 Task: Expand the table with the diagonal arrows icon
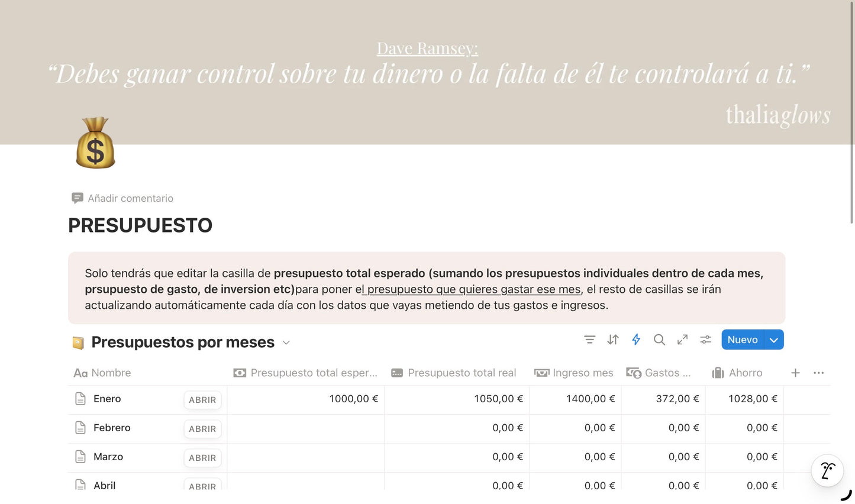pyautogui.click(x=682, y=340)
